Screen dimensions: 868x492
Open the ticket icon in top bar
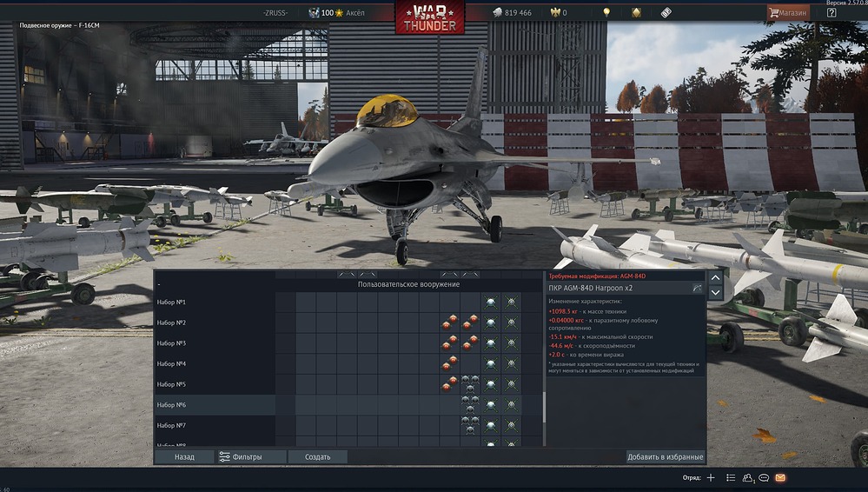(666, 12)
